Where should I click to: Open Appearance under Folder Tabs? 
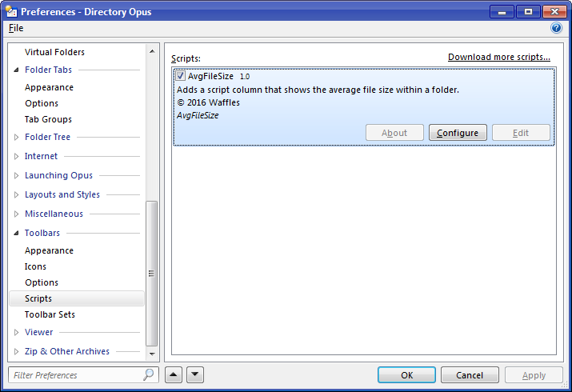(49, 87)
